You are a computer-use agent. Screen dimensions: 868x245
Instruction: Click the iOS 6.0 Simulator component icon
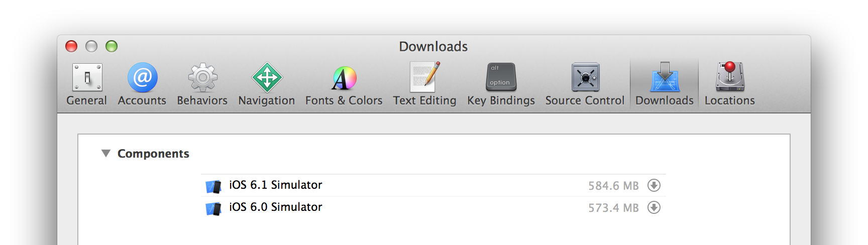tap(213, 209)
